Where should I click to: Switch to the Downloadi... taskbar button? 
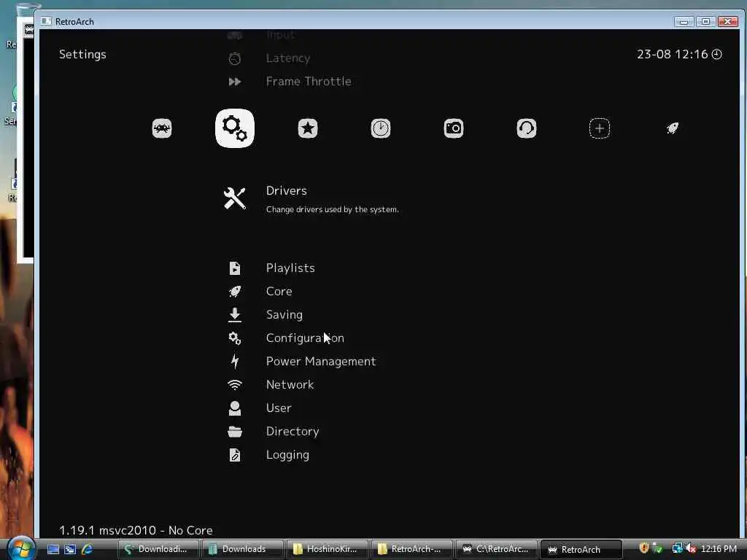pos(158,549)
